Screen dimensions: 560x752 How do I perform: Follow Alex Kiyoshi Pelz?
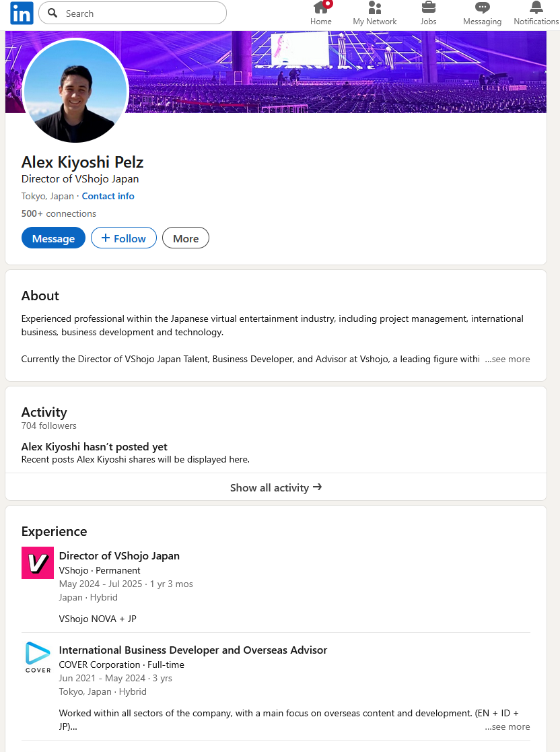pos(123,238)
